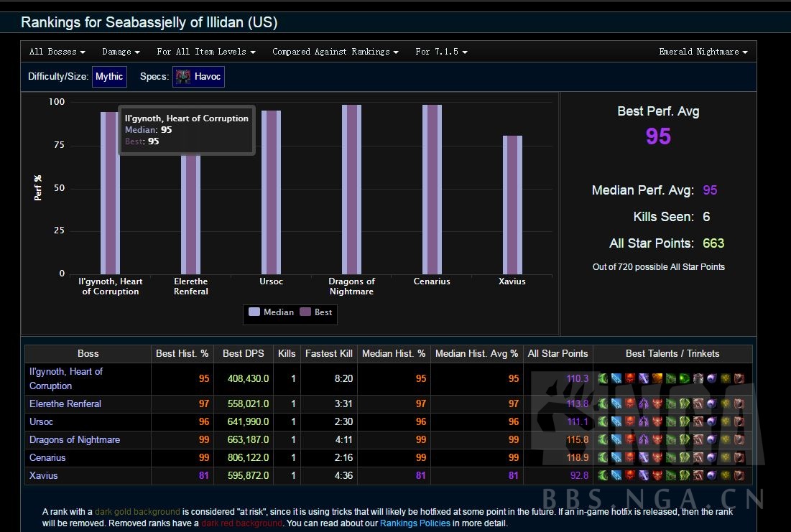Screen dimensions: 791x532
Task: Click red demon face icon in Ursoc row
Action: point(657,421)
